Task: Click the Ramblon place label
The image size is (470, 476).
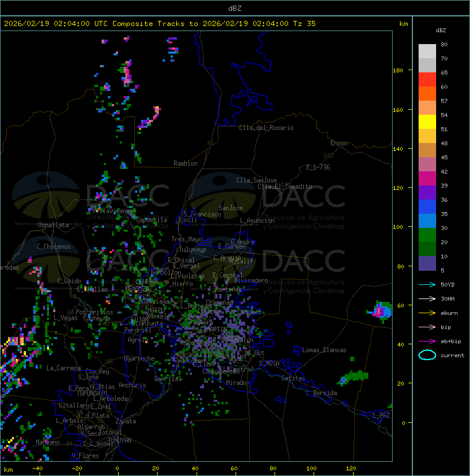Action: pos(185,163)
